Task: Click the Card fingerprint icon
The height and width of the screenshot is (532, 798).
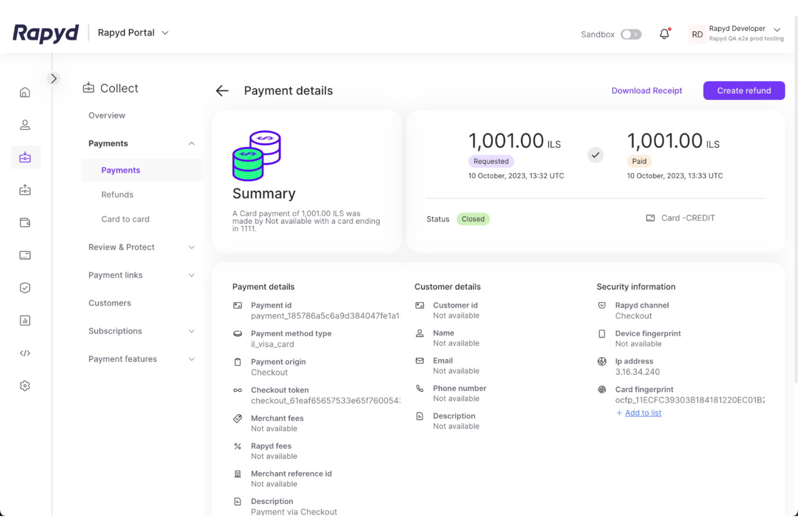Action: pyautogui.click(x=602, y=390)
